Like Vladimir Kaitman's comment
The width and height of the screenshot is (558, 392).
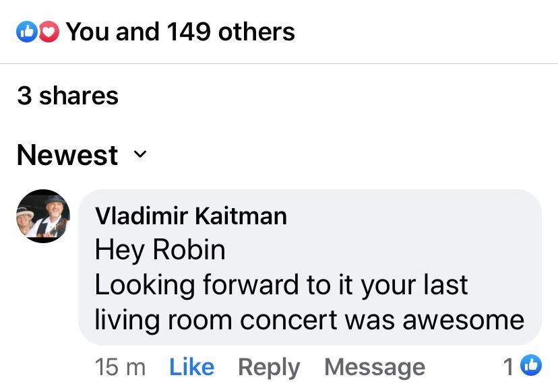[x=191, y=367]
